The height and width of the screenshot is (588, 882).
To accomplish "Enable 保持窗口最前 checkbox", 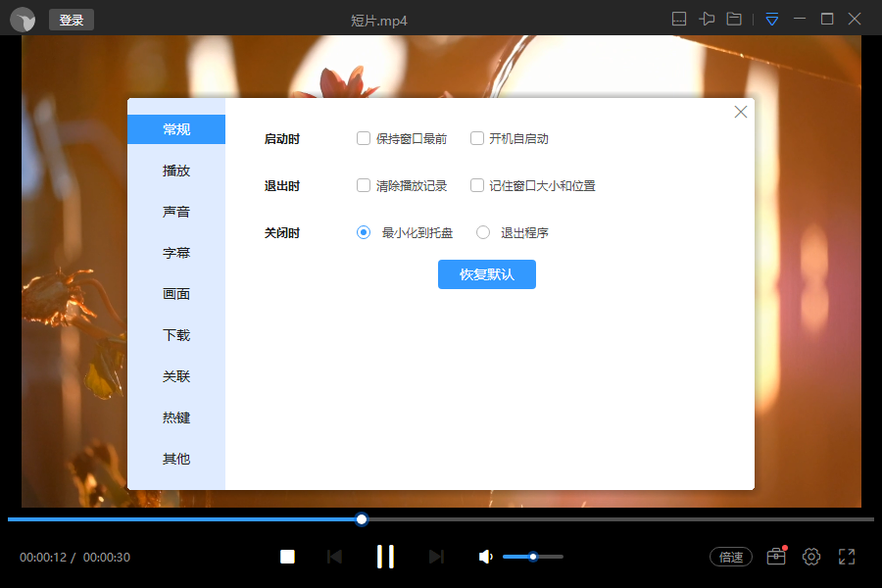I will (x=363, y=138).
